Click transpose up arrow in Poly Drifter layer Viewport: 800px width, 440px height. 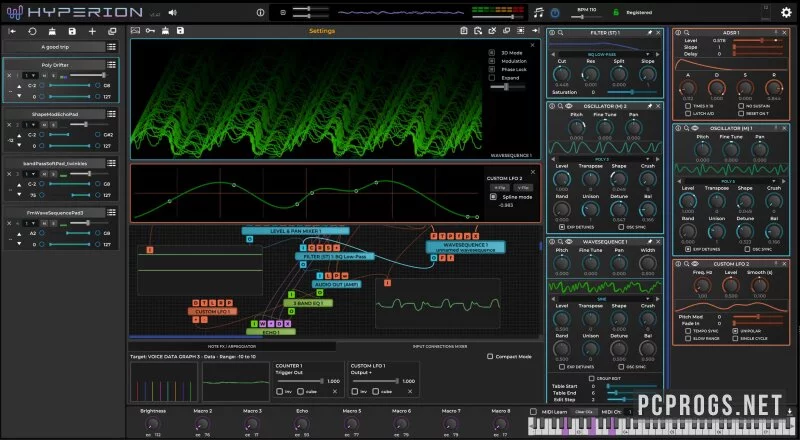point(19,86)
